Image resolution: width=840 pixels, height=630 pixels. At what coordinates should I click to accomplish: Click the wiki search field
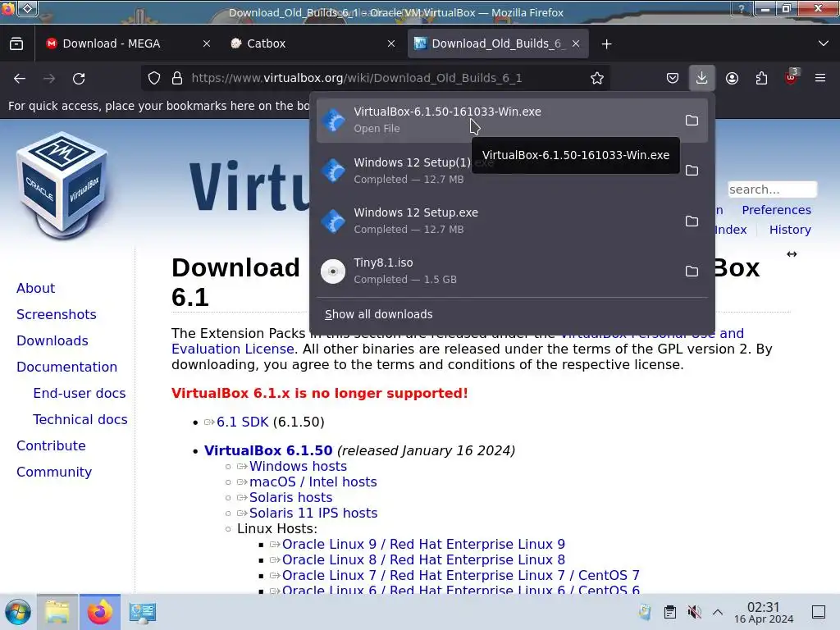(772, 189)
